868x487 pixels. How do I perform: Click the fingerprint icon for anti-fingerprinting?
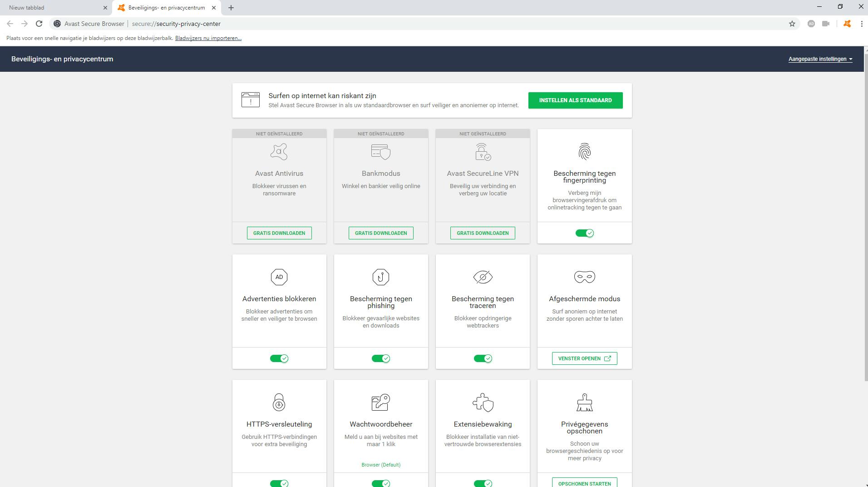click(x=584, y=152)
